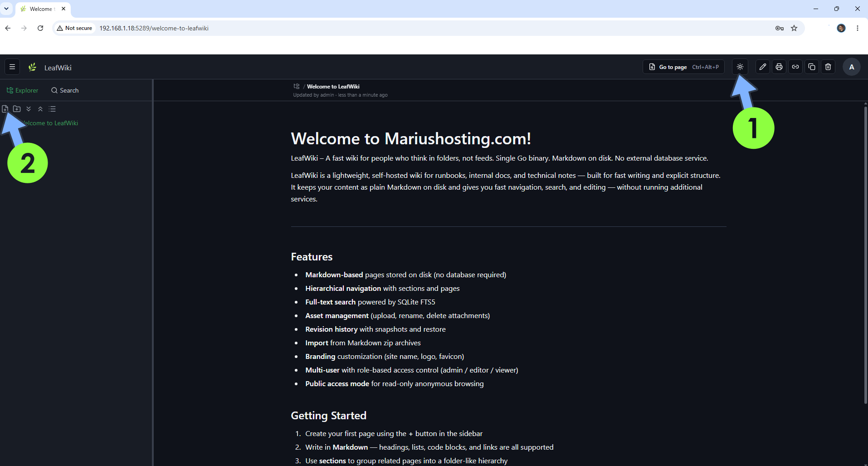This screenshot has height=466, width=868.
Task: Delete the page with trash icon
Action: pos(828,67)
